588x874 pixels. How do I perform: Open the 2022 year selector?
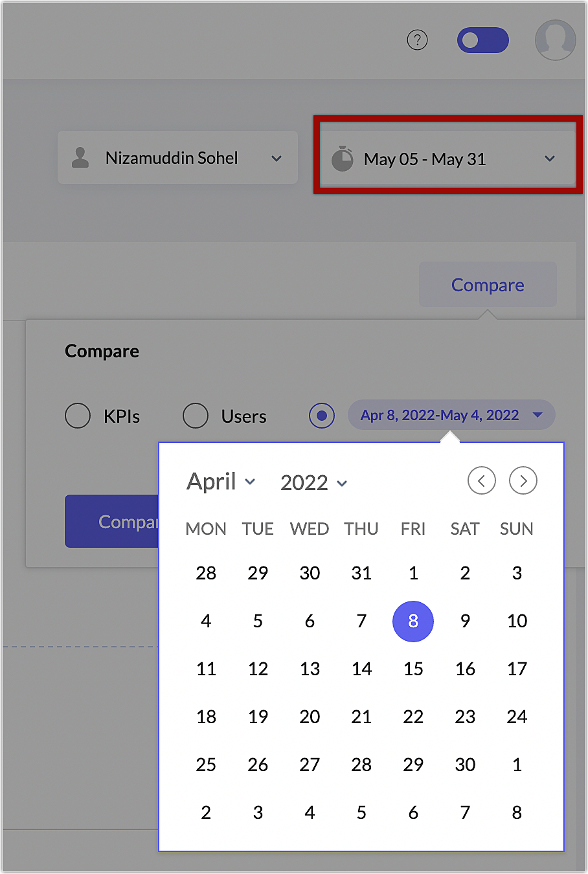[313, 482]
